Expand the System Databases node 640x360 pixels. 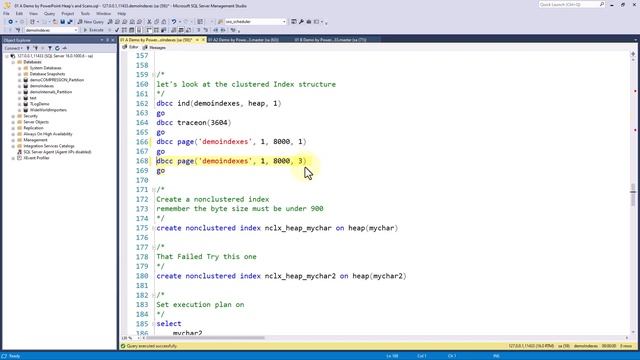click(19, 68)
